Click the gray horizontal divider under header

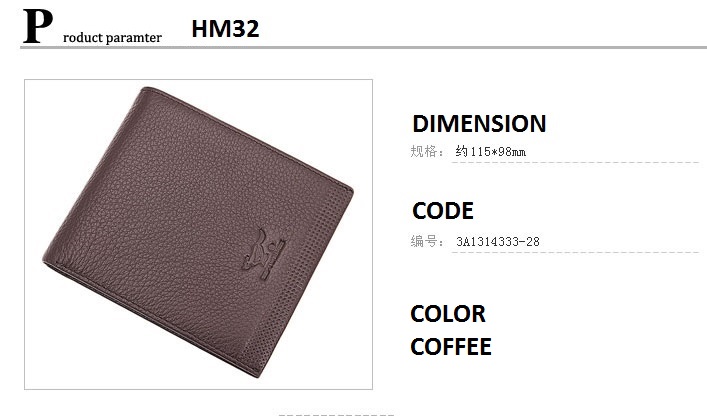tap(363, 47)
